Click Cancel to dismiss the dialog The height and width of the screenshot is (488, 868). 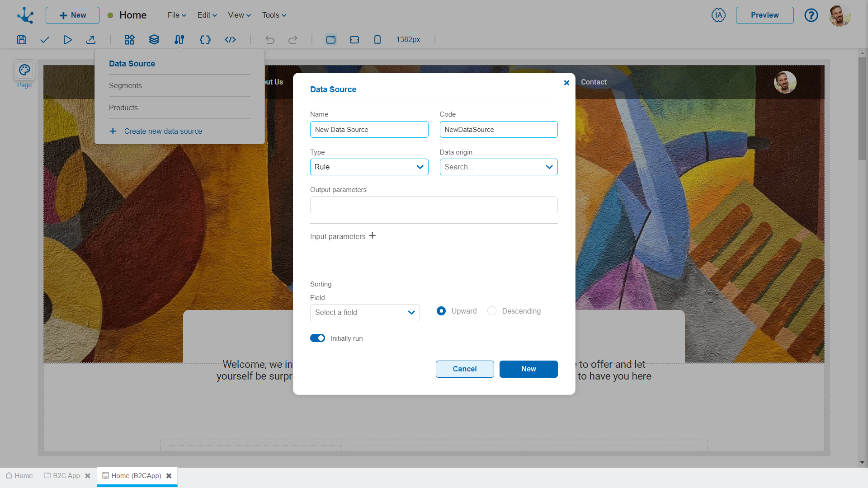[x=464, y=369]
